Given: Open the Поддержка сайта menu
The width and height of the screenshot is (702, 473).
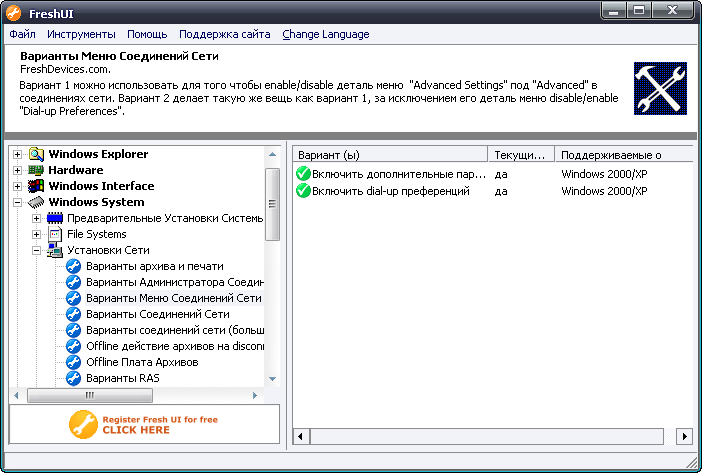Looking at the screenshot, I should tap(225, 34).
